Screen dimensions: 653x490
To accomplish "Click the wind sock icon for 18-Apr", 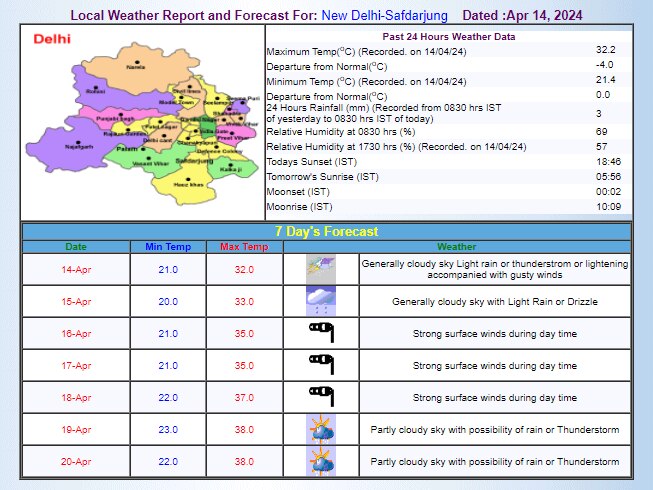I will (x=321, y=397).
